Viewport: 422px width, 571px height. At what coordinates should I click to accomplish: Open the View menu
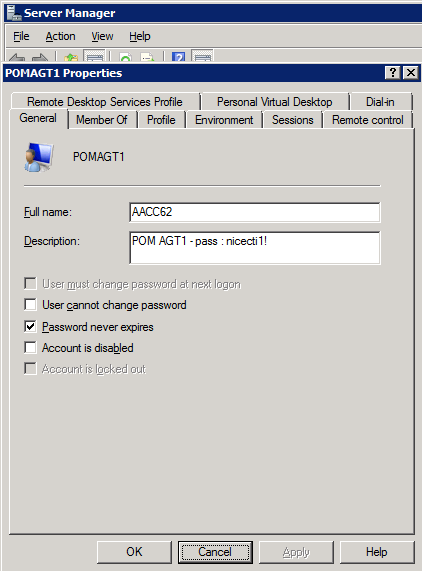click(x=102, y=36)
